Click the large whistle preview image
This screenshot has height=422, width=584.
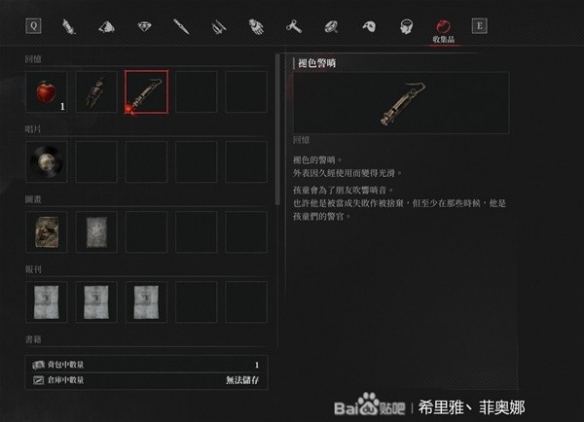[x=402, y=103]
